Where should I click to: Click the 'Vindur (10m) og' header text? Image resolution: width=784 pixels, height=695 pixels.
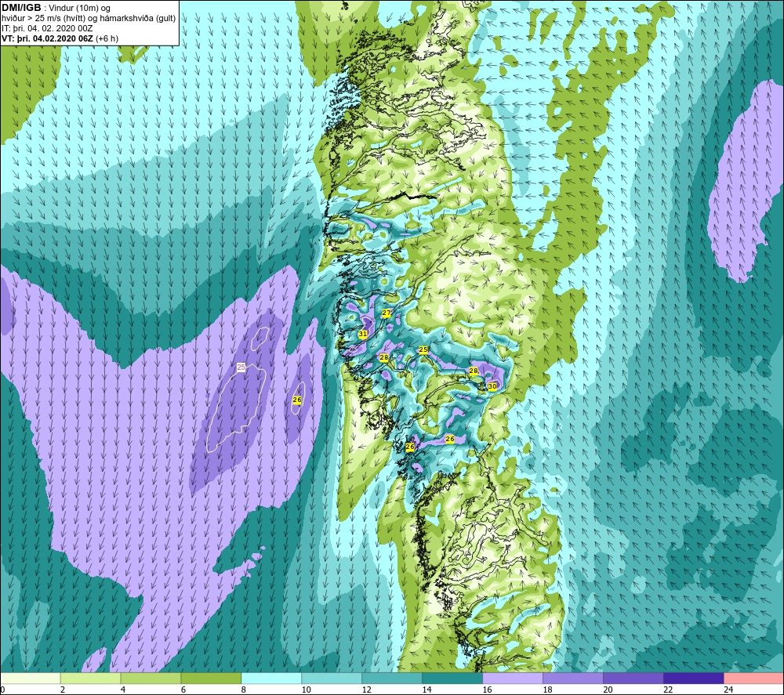pyautogui.click(x=80, y=9)
